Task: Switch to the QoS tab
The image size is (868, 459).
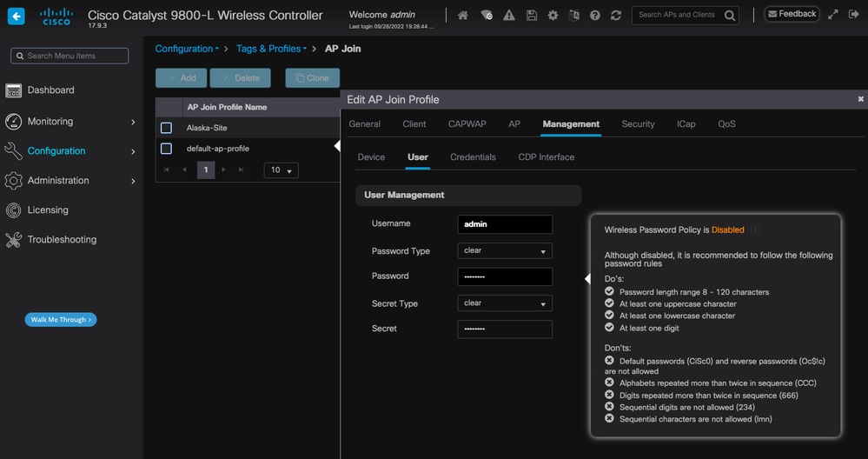Action: click(x=727, y=124)
